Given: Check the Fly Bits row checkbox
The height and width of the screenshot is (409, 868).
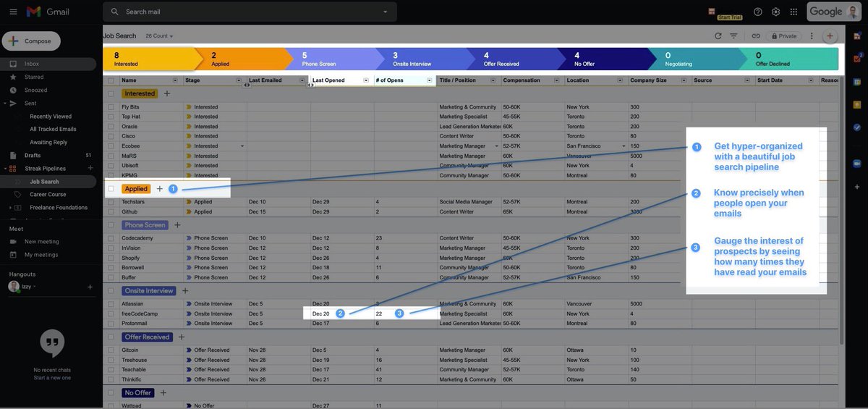Looking at the screenshot, I should (111, 107).
